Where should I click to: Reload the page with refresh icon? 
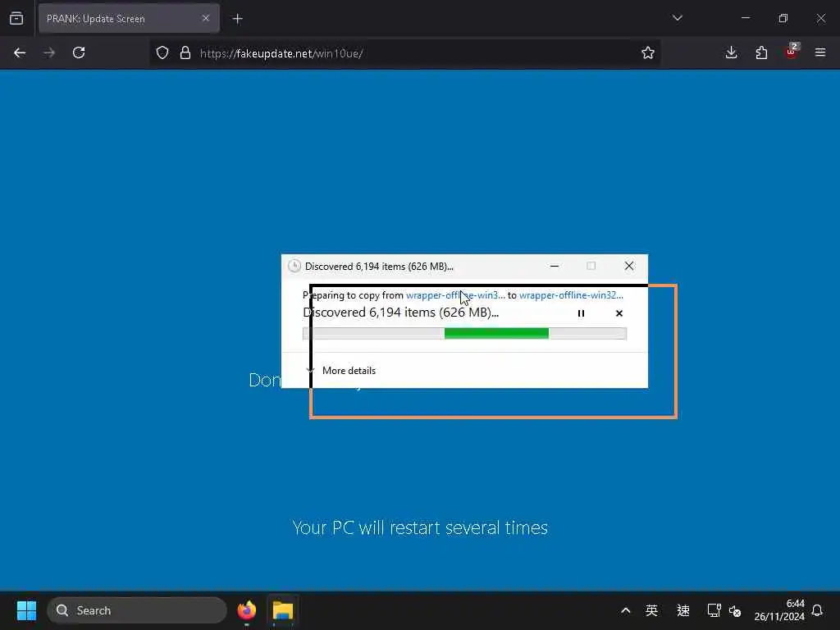pyautogui.click(x=79, y=52)
